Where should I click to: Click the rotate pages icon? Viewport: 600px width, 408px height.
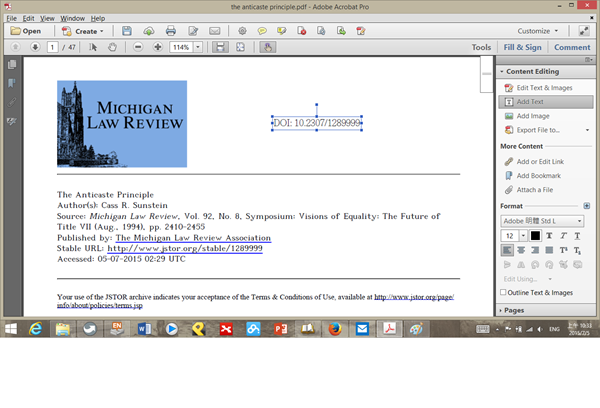[321, 31]
